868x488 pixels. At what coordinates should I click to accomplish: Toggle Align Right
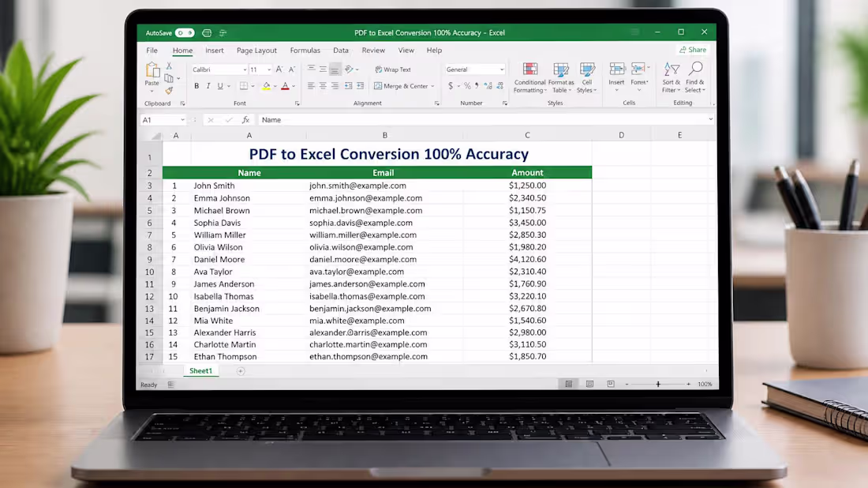tap(335, 86)
